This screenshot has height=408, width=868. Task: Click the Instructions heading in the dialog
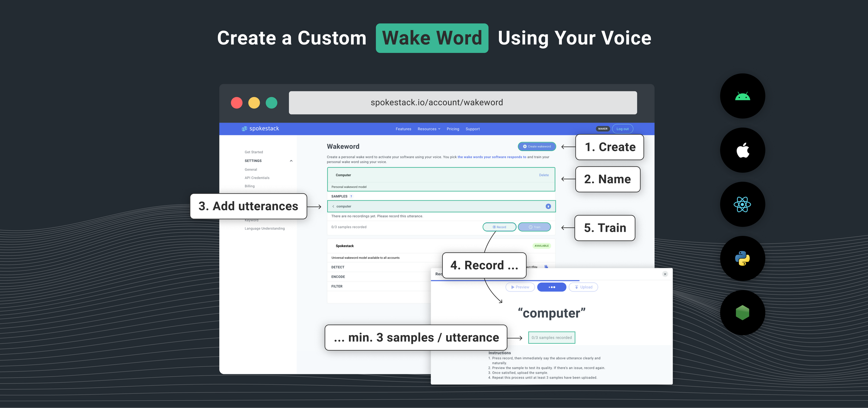click(x=500, y=353)
